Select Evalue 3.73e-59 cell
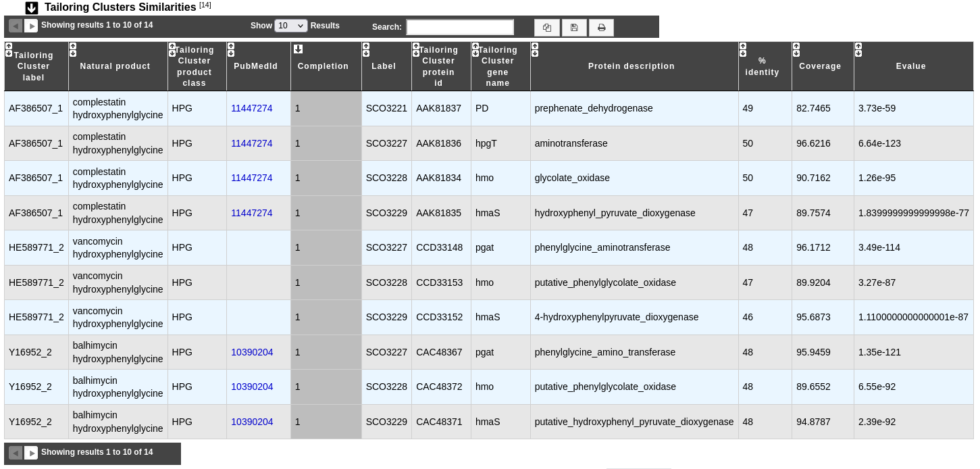This screenshot has height=469, width=980. tap(914, 108)
